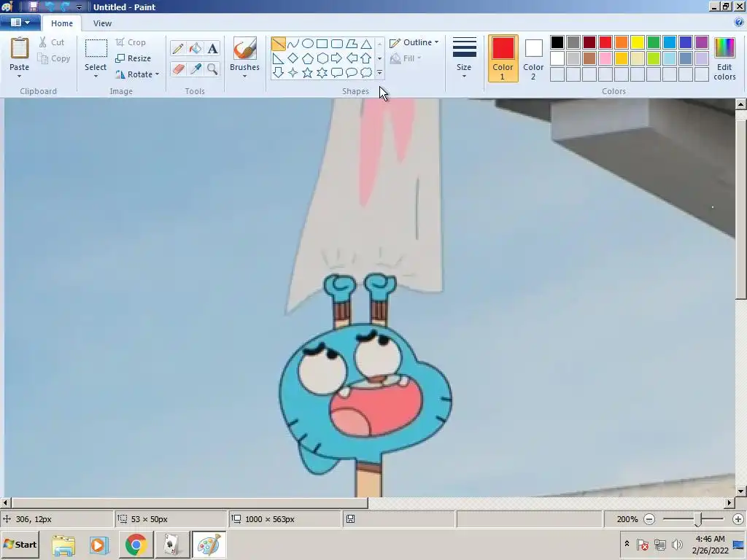
Task: Click the horizontal scrollbar right arrow
Action: (729, 502)
